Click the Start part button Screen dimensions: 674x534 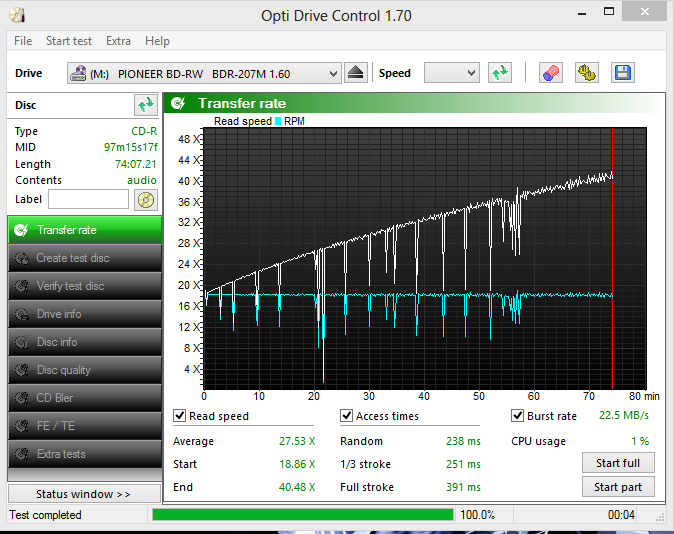pos(618,487)
